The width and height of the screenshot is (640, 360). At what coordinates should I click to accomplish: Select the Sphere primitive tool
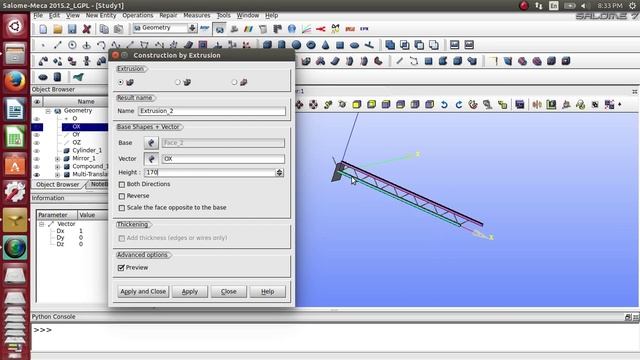(296, 45)
